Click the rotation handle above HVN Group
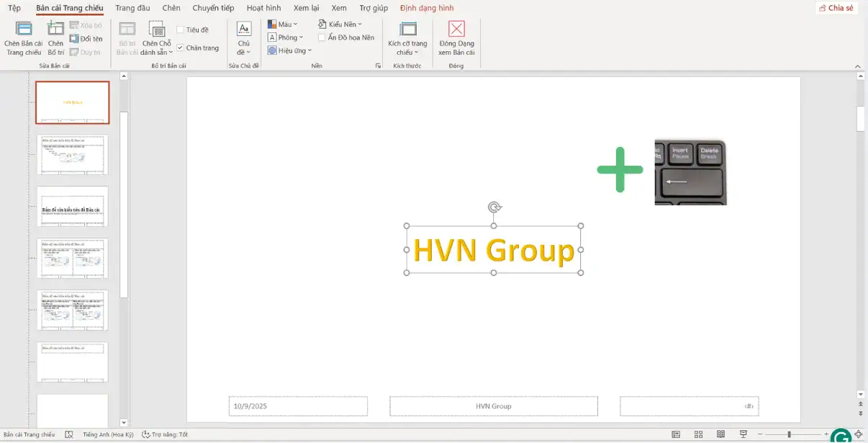868x443 pixels. tap(494, 207)
